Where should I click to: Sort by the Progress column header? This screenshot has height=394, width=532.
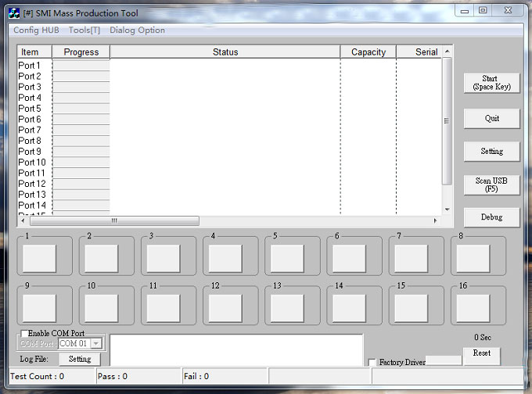pos(81,52)
